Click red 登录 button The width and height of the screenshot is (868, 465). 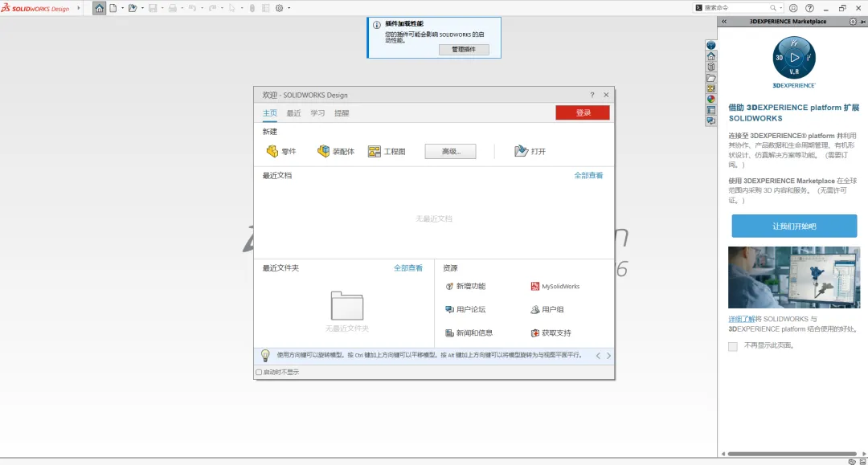[583, 112]
